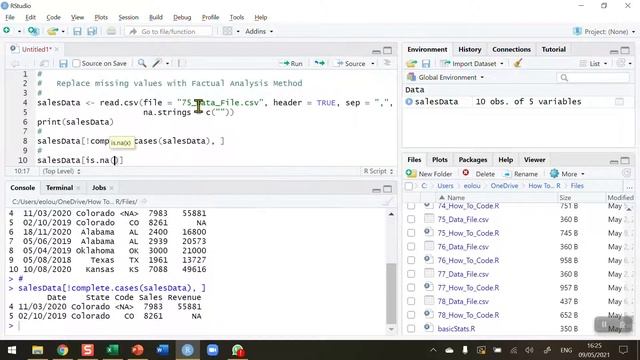Click the Print icon in main toolbar
Viewport: 640px width, 360px height.
click(111, 31)
